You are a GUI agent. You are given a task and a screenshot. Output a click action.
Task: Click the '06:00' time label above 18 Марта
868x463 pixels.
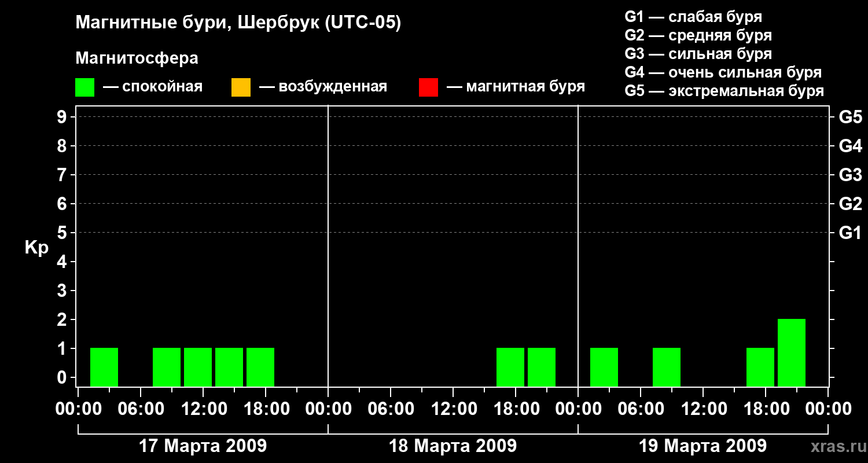pyautogui.click(x=391, y=409)
